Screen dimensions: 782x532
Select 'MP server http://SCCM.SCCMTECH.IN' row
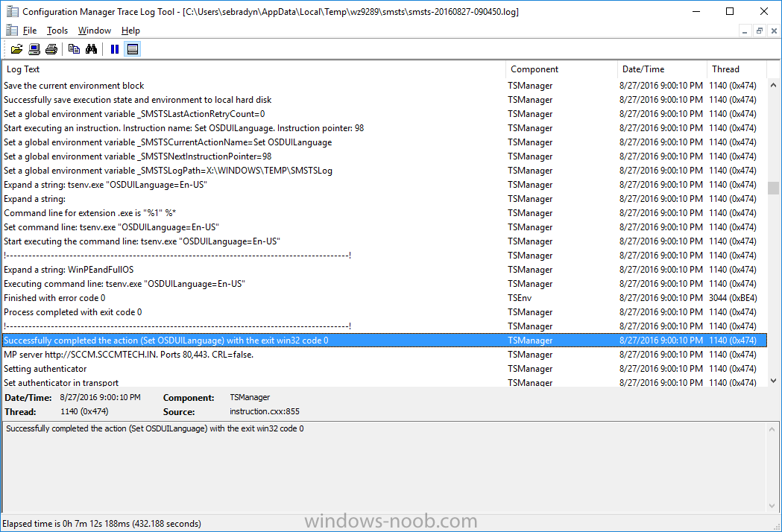(x=384, y=355)
